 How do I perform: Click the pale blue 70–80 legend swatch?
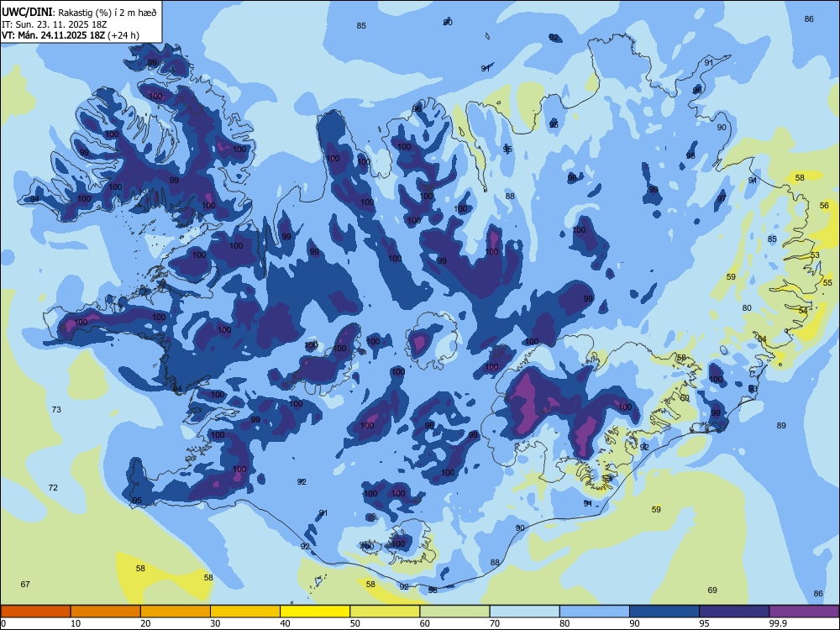click(524, 612)
